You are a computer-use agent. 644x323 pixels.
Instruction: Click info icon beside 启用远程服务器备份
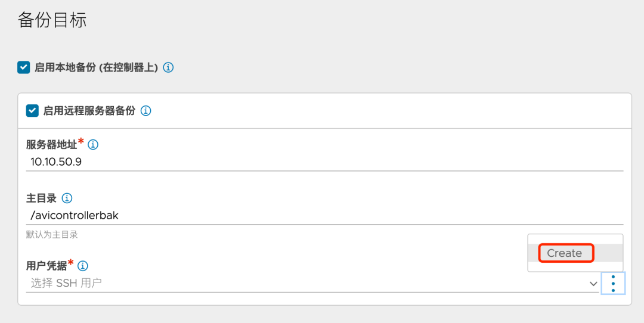click(145, 111)
